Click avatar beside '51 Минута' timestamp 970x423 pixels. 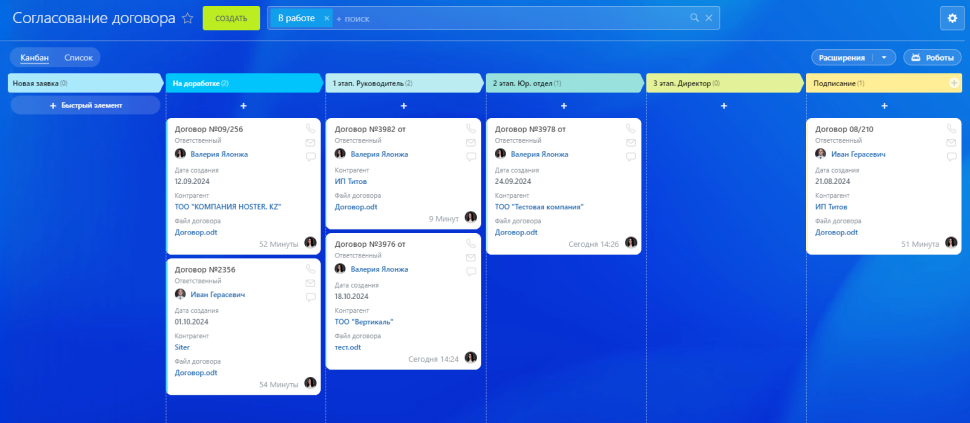(951, 242)
